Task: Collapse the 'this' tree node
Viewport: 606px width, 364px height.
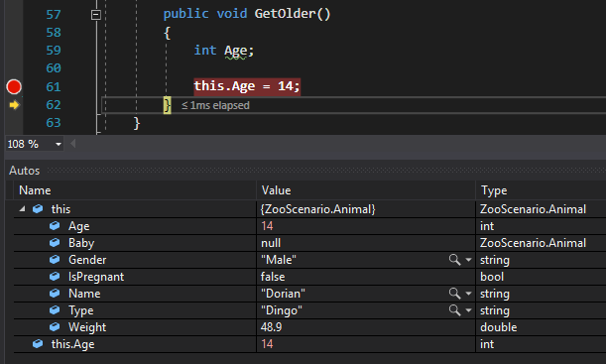Action: pyautogui.click(x=22, y=209)
